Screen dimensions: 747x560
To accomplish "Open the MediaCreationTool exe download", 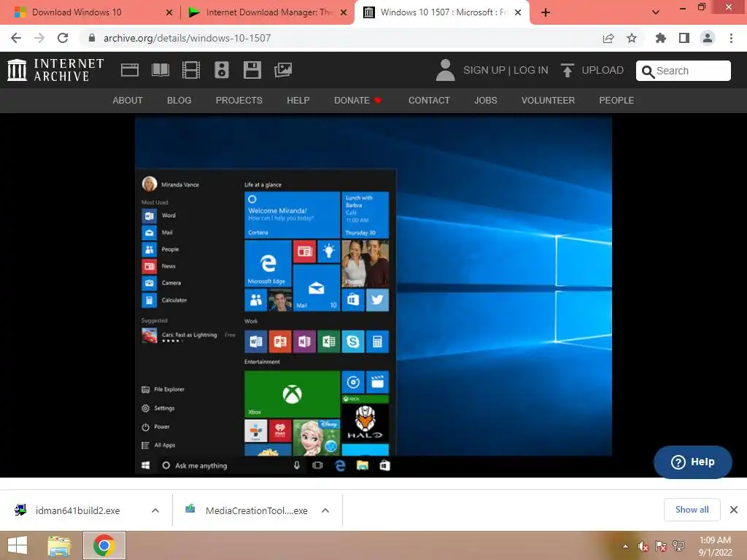I will (x=256, y=510).
